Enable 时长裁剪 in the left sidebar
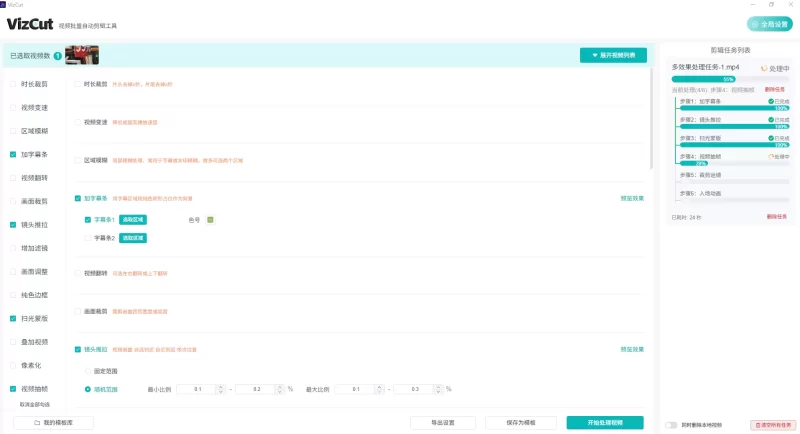The image size is (800, 434). tap(13, 84)
